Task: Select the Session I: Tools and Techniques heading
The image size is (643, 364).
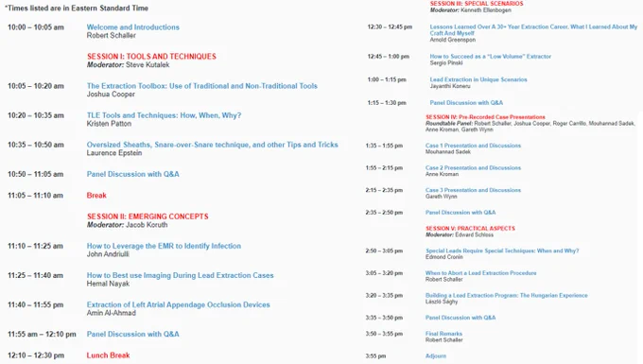Action: pyautogui.click(x=151, y=57)
